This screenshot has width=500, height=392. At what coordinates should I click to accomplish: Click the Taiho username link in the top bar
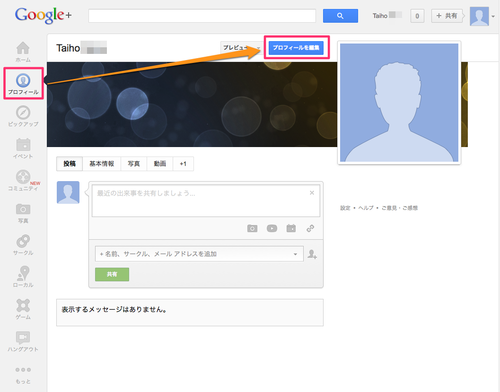tap(387, 15)
